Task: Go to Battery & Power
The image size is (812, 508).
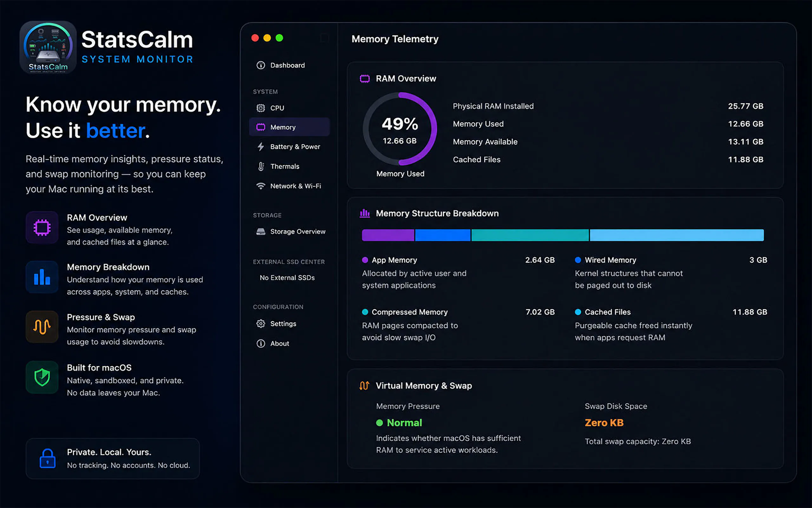Action: [x=289, y=146]
